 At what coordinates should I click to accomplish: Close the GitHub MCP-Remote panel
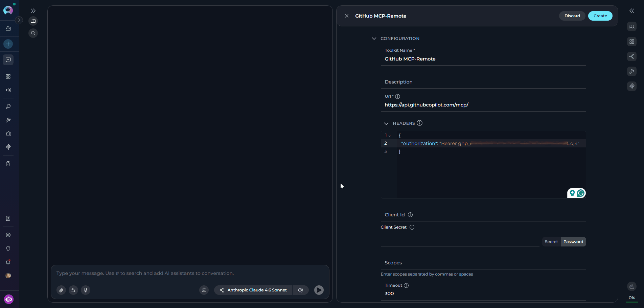coord(347,16)
